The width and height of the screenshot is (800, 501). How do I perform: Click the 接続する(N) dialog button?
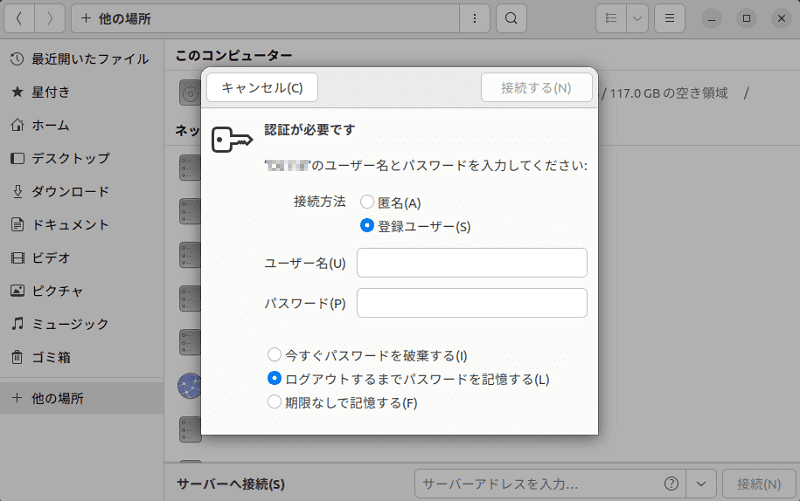[x=536, y=88]
